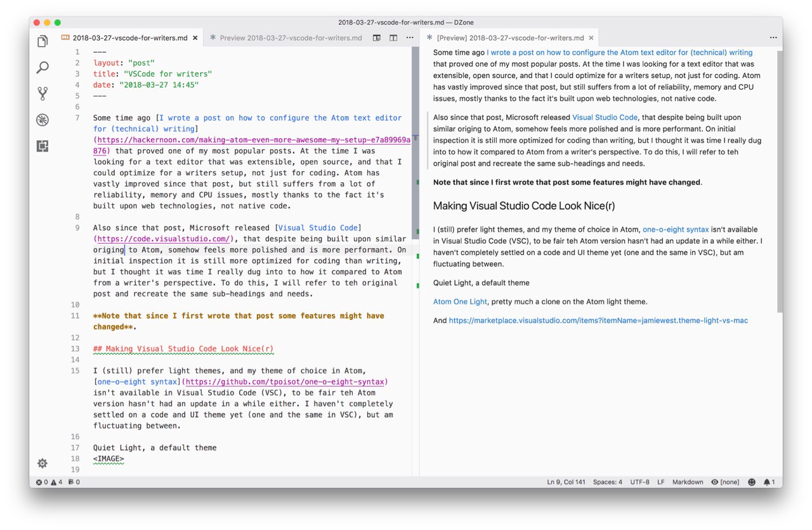The image size is (812, 530).
Task: Click preview heading Making Visual Studio Code Look Nice(r)
Action: (x=524, y=206)
